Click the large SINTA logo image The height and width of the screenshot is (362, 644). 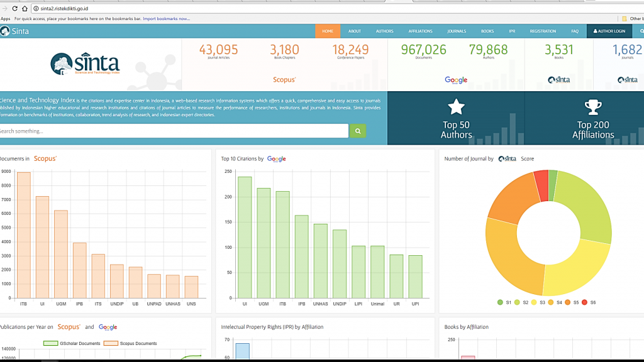(85, 64)
